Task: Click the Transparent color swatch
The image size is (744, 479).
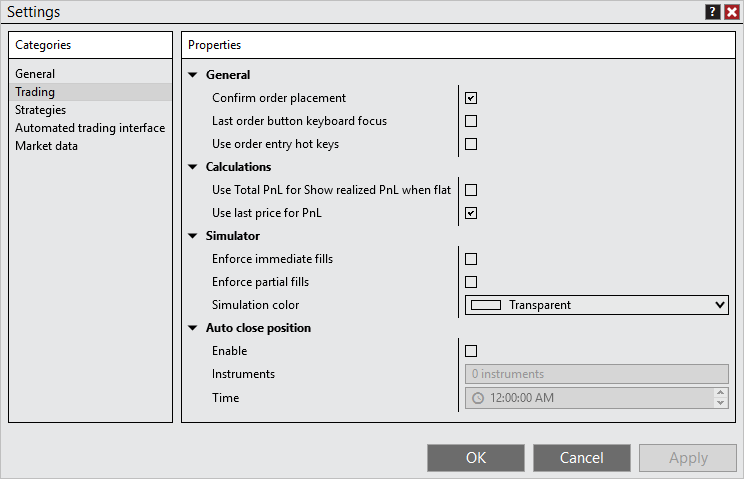Action: pos(486,305)
